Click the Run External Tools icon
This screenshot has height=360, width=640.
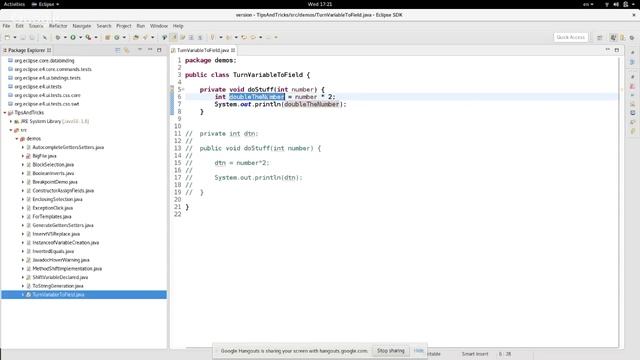point(89,37)
